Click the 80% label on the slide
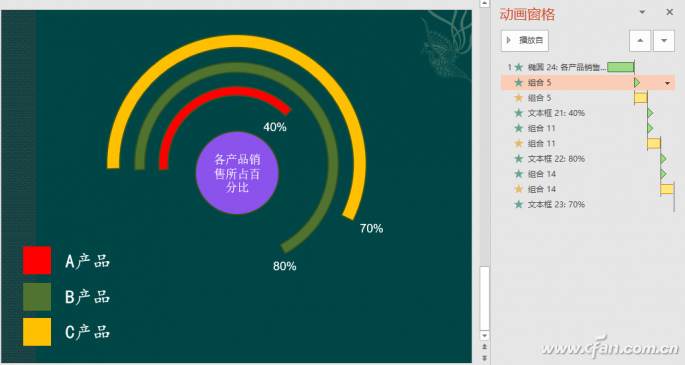 click(284, 266)
